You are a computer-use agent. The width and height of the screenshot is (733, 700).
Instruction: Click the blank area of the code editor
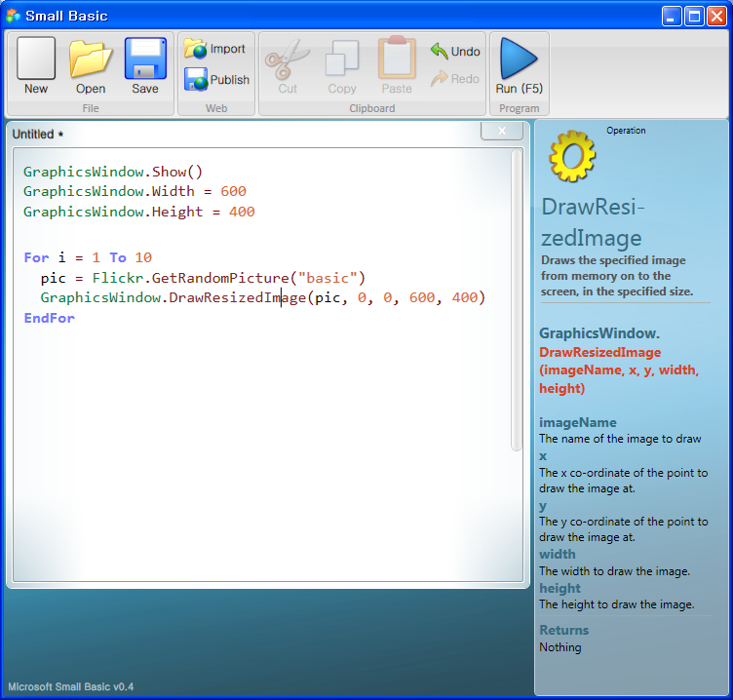pos(262,448)
